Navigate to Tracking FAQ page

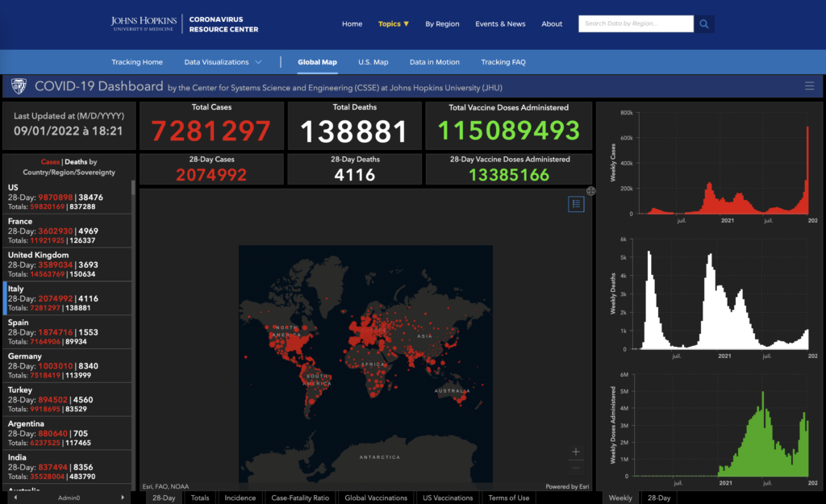click(503, 62)
